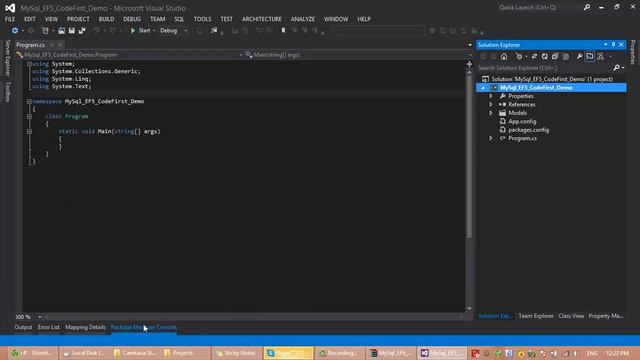640x360 pixels.
Task: Open the Server Explorer side tab
Action: pos(7,58)
